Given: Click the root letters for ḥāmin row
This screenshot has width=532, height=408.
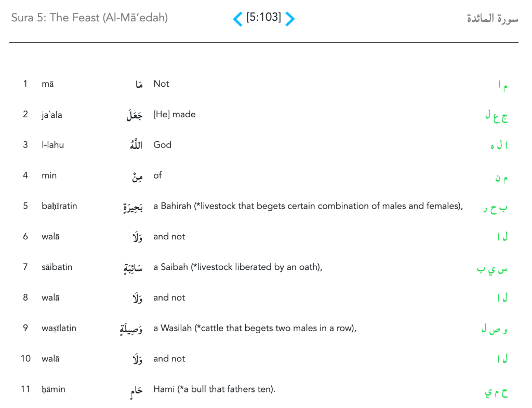Looking at the screenshot, I should tap(496, 391).
